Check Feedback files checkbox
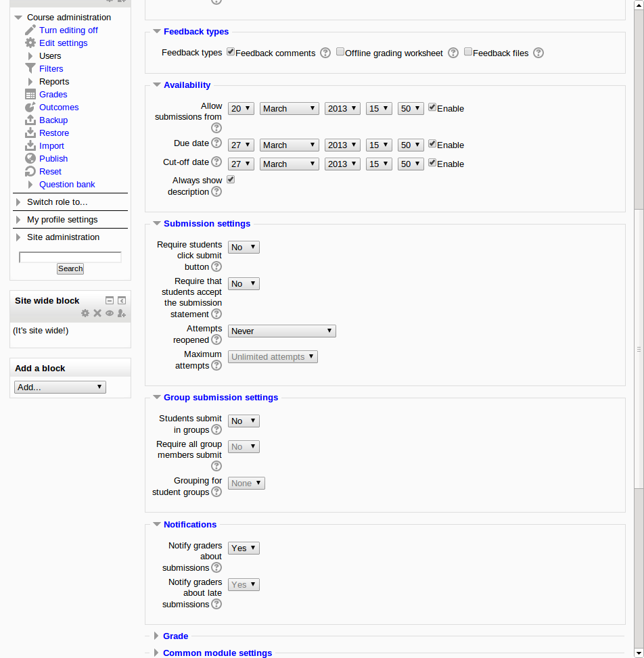This screenshot has height=658, width=644. (x=467, y=51)
